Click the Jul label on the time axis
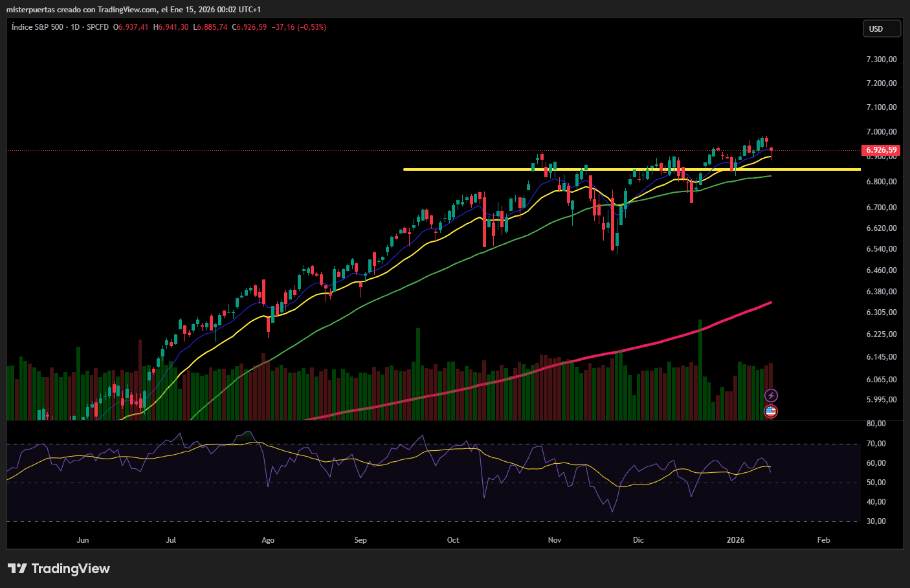 [171, 540]
